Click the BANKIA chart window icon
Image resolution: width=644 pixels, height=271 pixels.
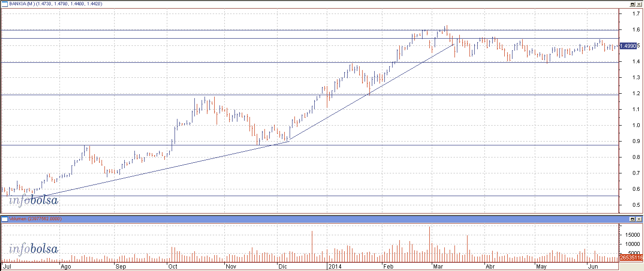pyautogui.click(x=4, y=3)
